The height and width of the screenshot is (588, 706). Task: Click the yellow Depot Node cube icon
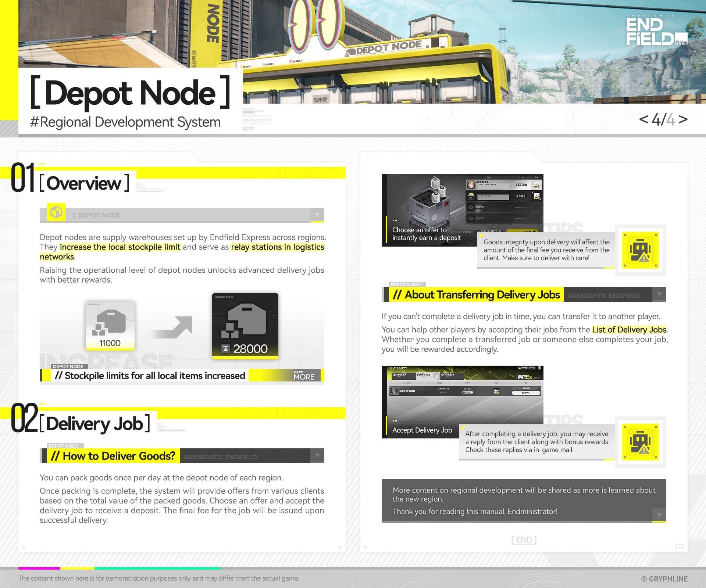(x=56, y=212)
